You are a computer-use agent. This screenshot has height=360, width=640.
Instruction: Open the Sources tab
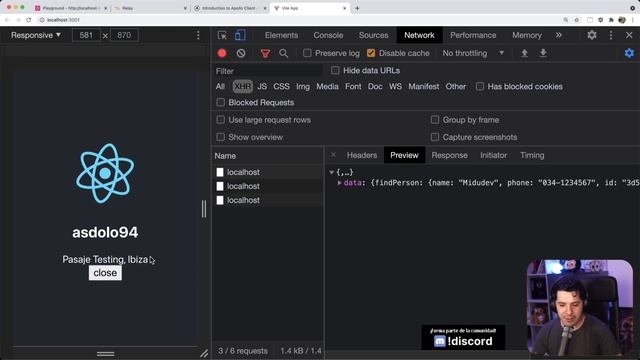(x=373, y=35)
